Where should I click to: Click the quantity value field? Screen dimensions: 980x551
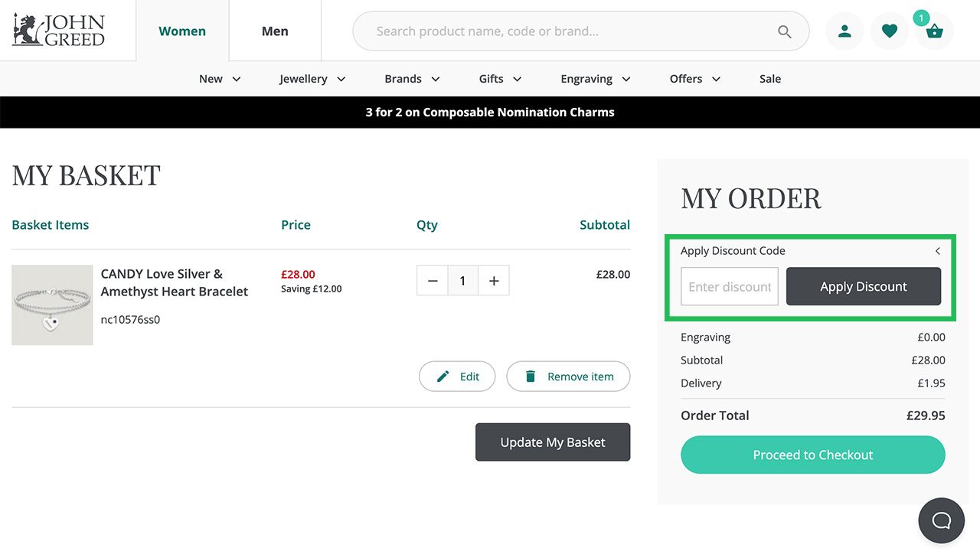tap(462, 281)
